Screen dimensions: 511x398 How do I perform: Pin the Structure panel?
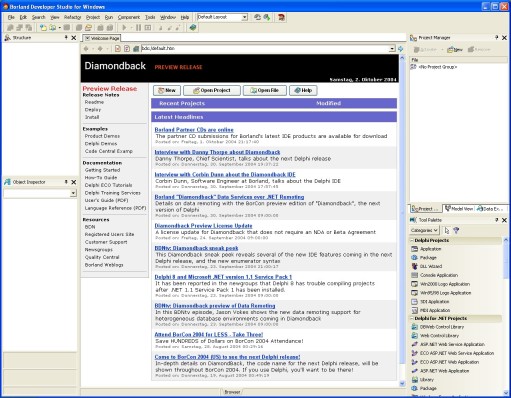point(66,38)
